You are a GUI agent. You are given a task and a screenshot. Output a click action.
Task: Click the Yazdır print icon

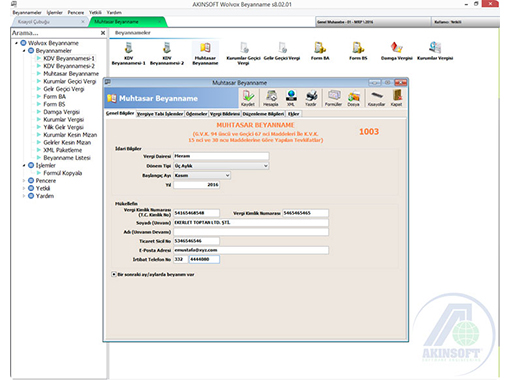tap(311, 98)
